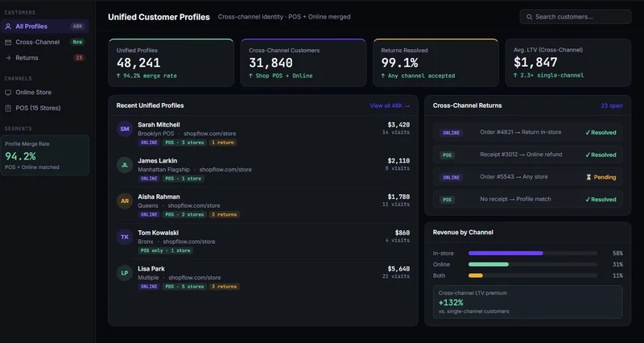Click Order #5543 → Any store text
The image size is (644, 343).
click(514, 177)
